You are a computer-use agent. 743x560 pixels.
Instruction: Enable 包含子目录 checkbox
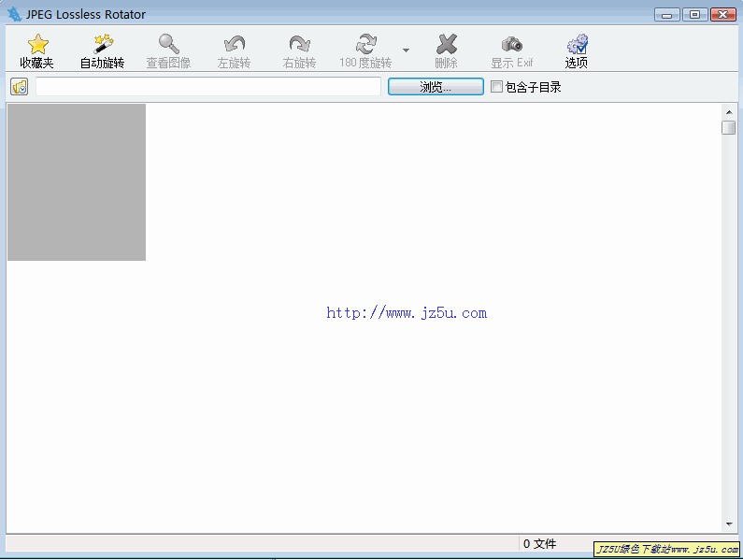coord(496,87)
